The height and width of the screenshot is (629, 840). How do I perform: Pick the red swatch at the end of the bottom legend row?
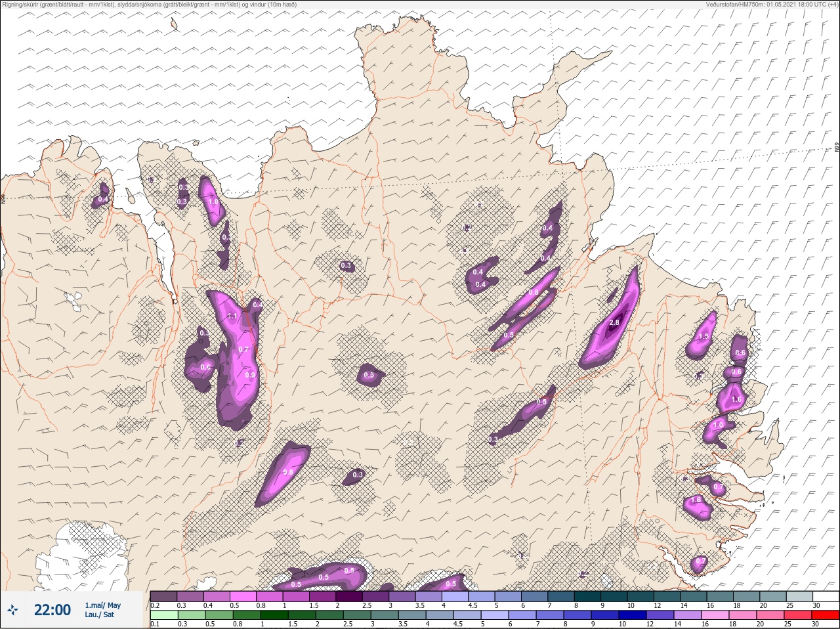pos(825,615)
